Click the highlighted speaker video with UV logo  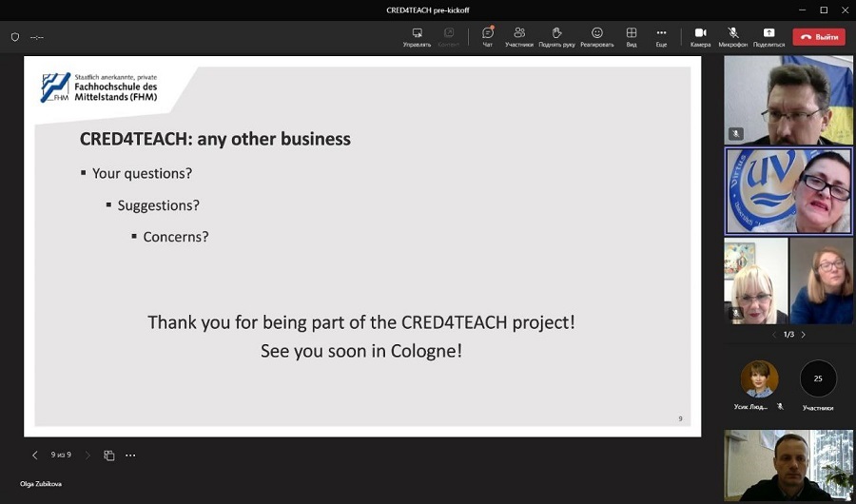pyautogui.click(x=788, y=190)
